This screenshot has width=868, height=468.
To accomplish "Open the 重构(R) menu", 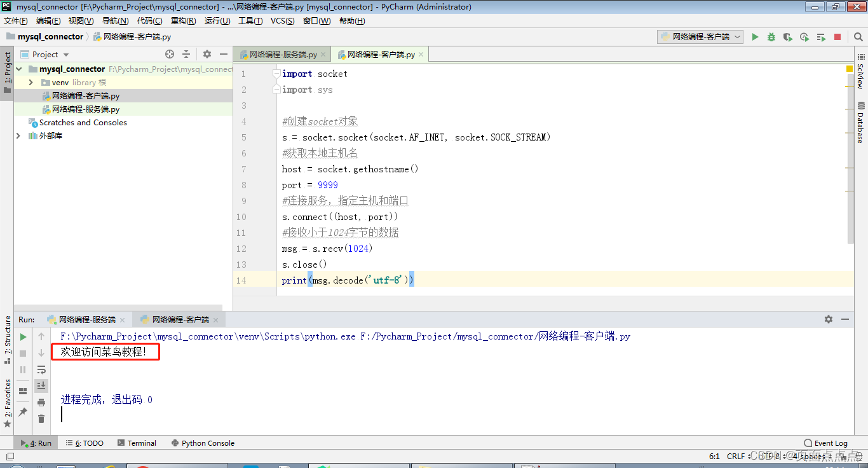I will point(183,21).
